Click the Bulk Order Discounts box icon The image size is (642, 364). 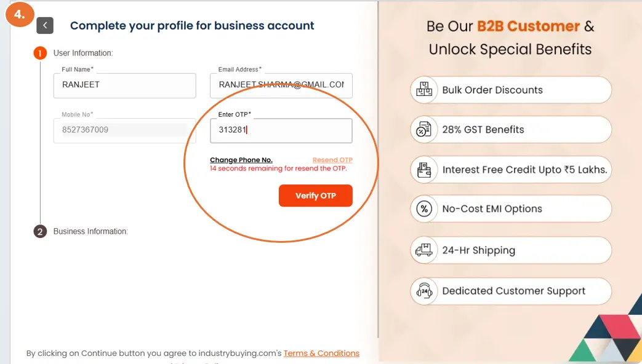(424, 90)
